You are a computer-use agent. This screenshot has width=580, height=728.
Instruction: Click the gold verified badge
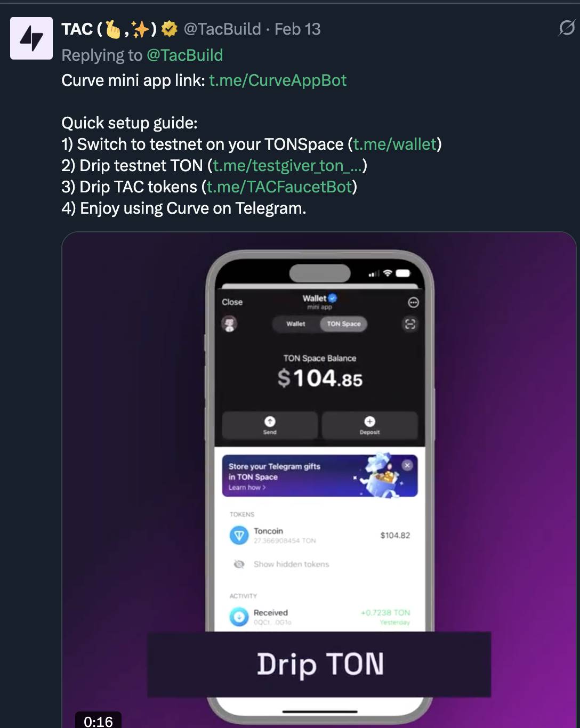coord(170,29)
